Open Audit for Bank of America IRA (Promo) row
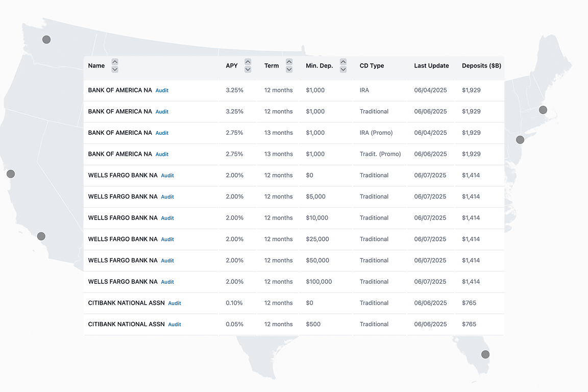This screenshot has width=588, height=392. pyautogui.click(x=162, y=133)
